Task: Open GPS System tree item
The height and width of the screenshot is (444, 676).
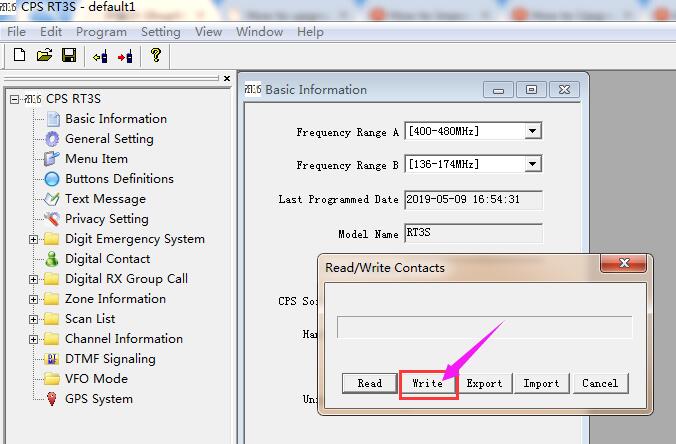Action: coord(98,399)
